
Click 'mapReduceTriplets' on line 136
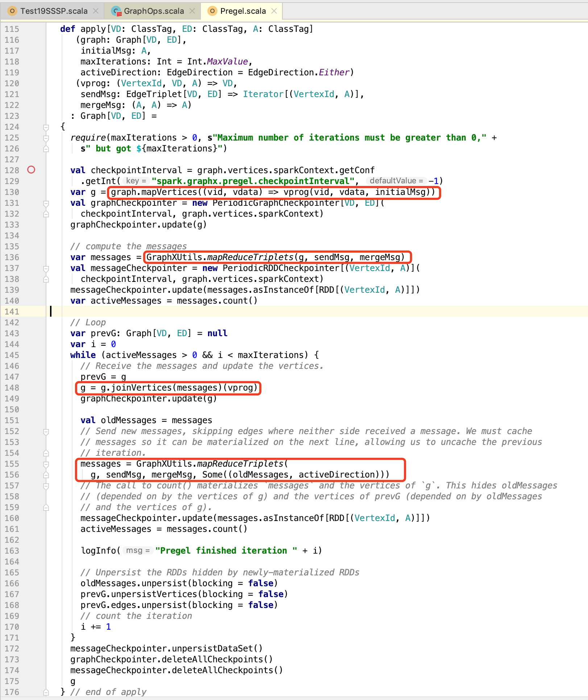(x=250, y=257)
